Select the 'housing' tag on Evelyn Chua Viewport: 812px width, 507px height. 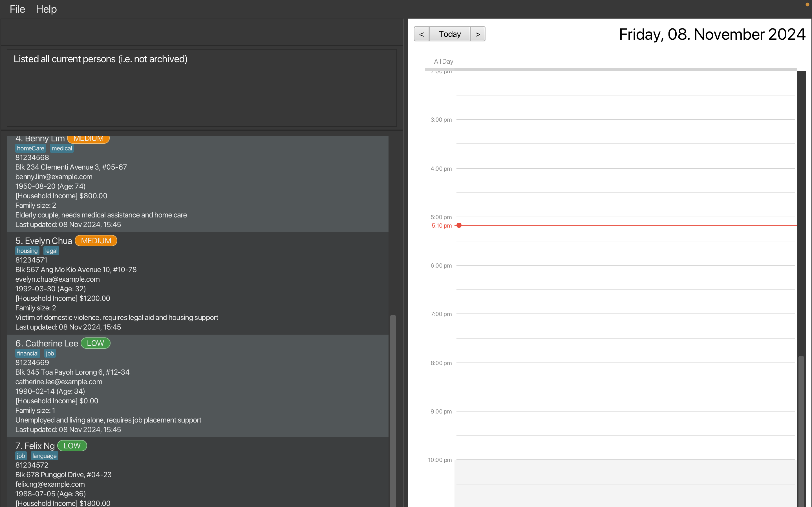(x=27, y=251)
